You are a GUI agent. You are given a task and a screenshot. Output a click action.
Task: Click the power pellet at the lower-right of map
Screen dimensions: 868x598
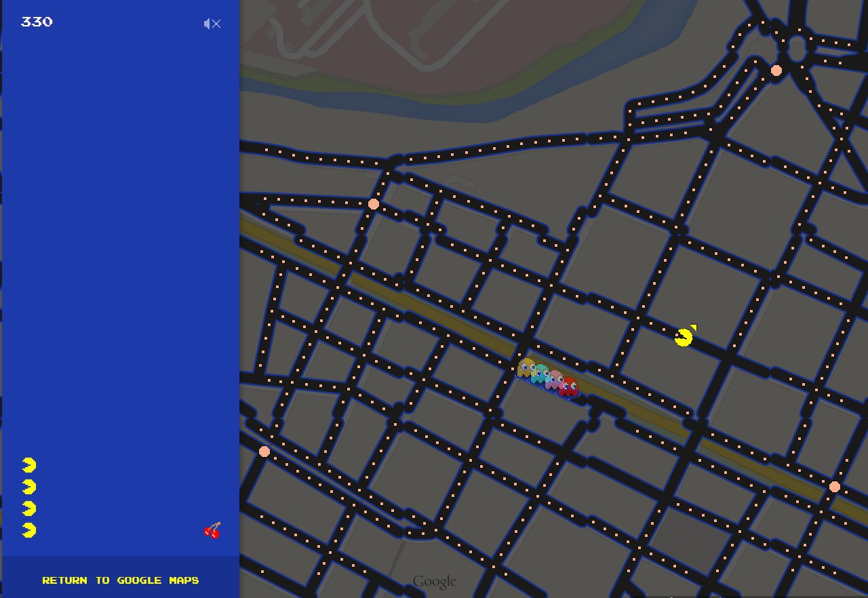tap(835, 487)
